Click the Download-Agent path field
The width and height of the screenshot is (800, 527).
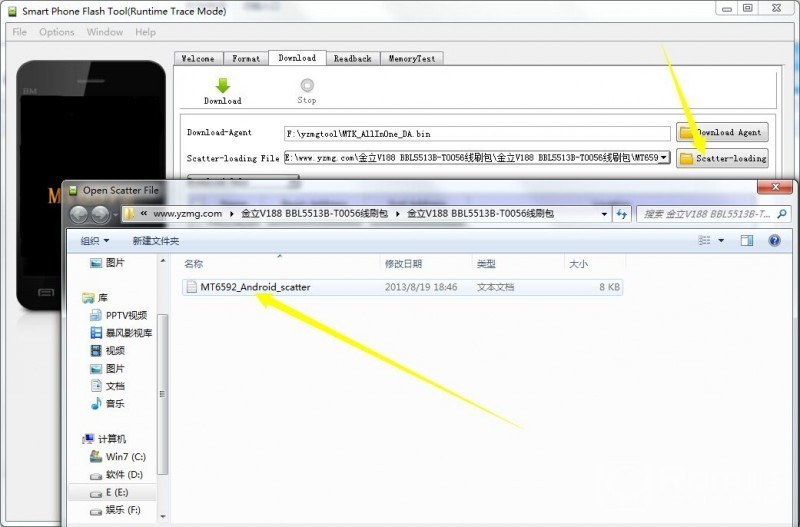477,134
